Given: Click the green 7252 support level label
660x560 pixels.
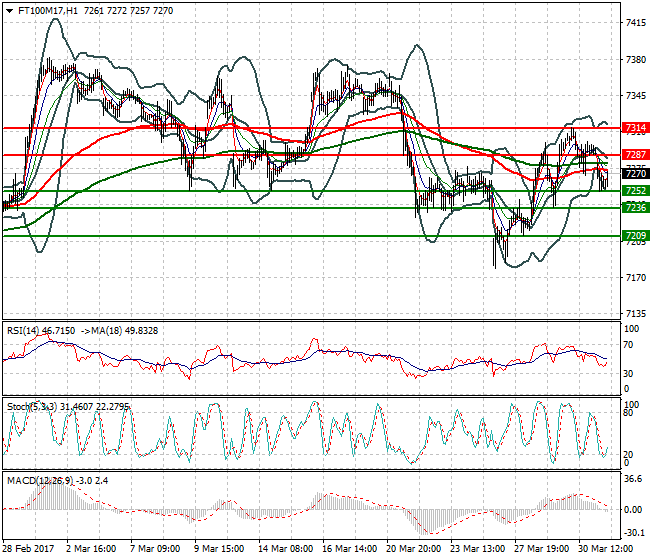Looking at the screenshot, I should 635,191.
